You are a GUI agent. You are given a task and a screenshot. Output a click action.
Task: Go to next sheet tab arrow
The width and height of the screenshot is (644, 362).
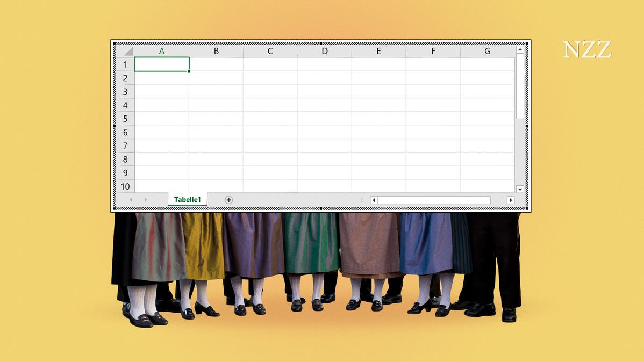[x=145, y=200]
